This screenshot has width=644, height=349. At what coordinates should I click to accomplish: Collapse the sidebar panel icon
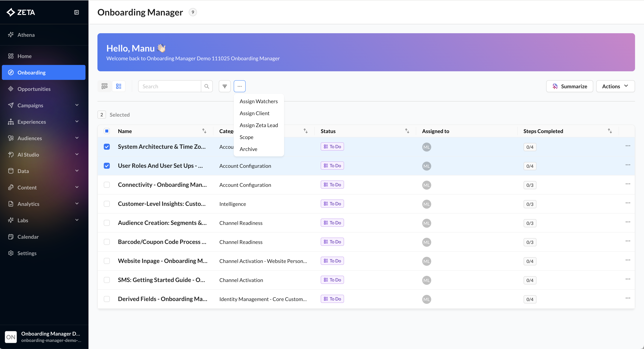[x=77, y=12]
